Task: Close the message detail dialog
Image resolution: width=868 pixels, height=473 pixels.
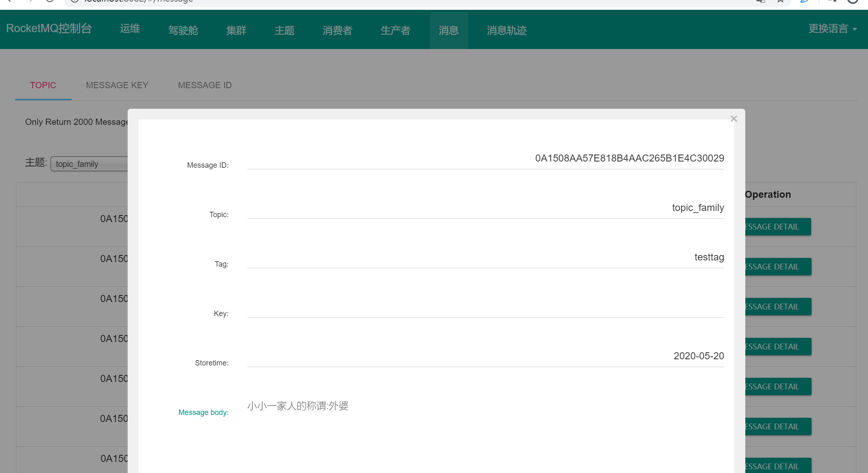Action: pyautogui.click(x=733, y=119)
